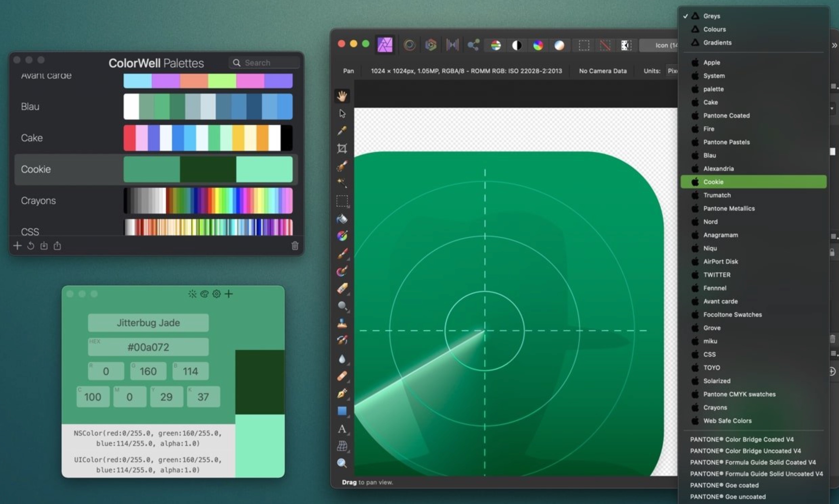Select the Blur droplet tool
This screenshot has height=504, width=839.
point(342,359)
